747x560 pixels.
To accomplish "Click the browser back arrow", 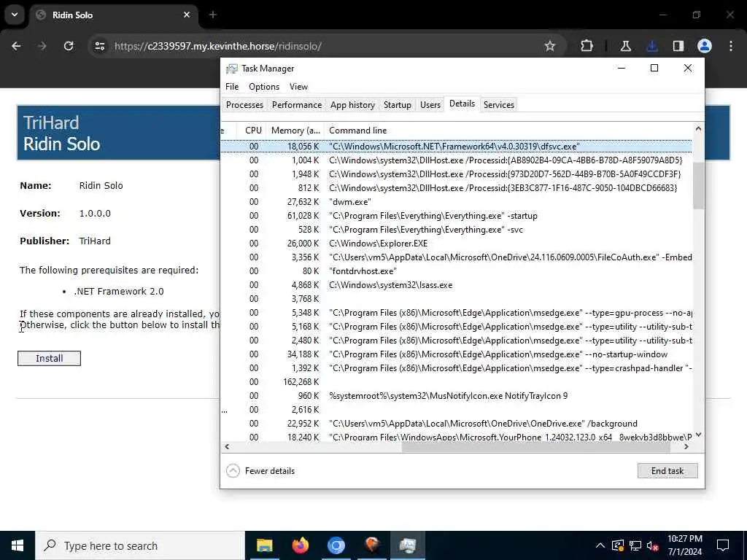I will pos(16,46).
